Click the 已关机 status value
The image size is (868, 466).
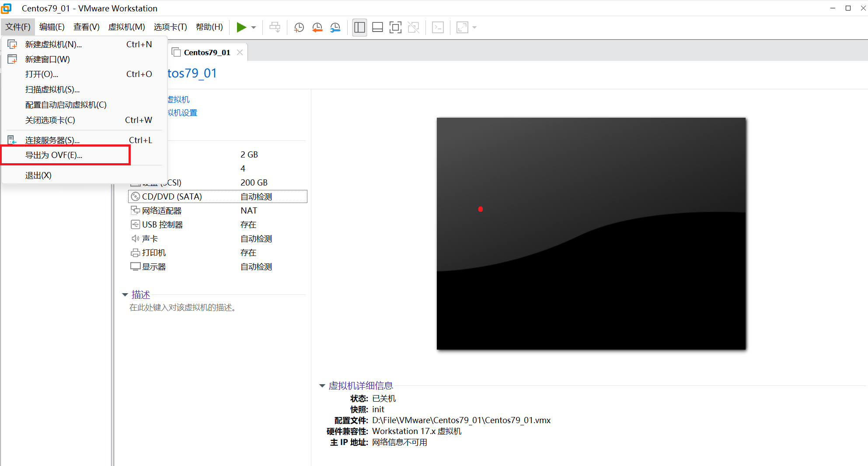[x=384, y=398]
